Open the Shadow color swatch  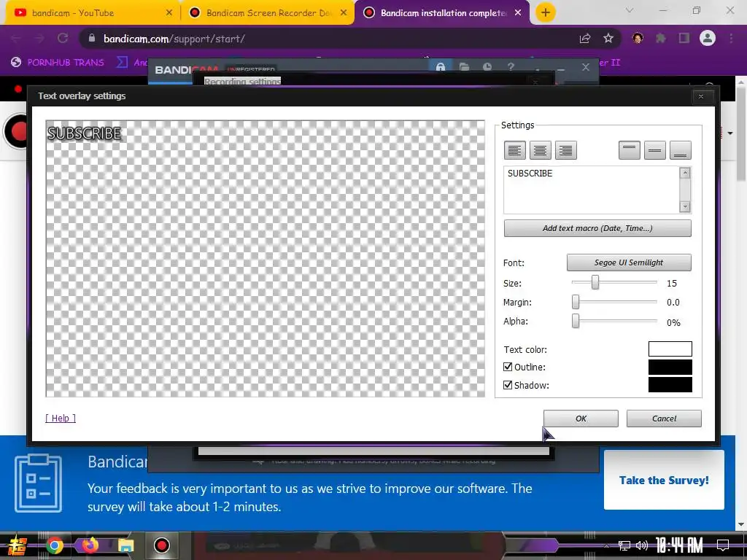(670, 385)
